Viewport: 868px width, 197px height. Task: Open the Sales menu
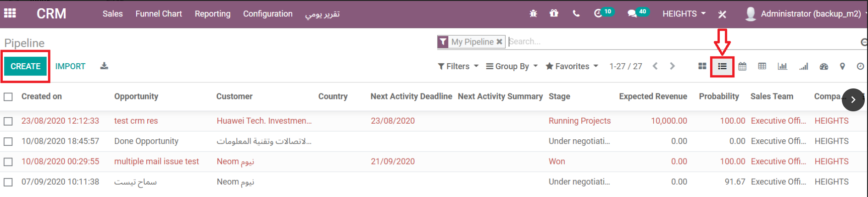pyautogui.click(x=112, y=14)
